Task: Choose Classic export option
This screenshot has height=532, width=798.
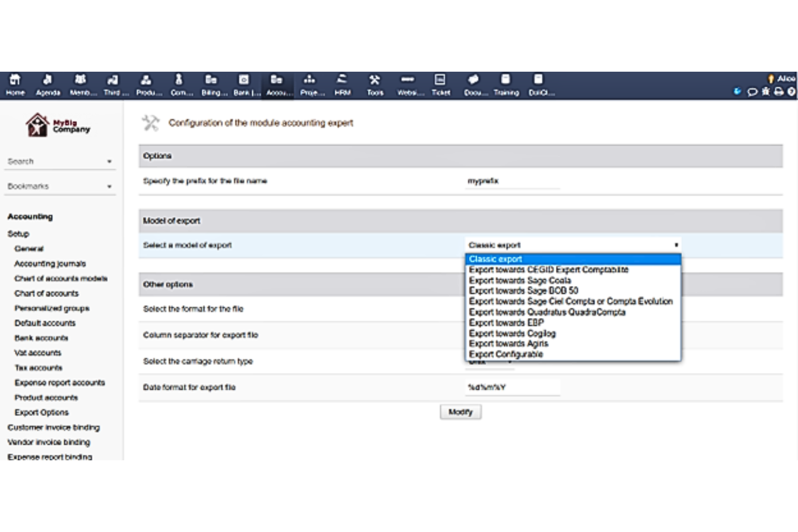Action: 573,259
